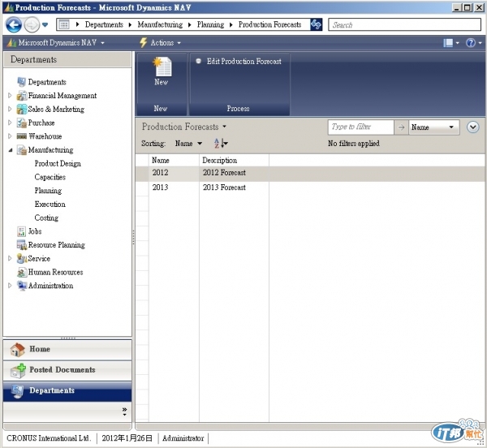Click the greyed Forward navigation arrow
Viewport: 487px width, 448px height.
tap(32, 25)
